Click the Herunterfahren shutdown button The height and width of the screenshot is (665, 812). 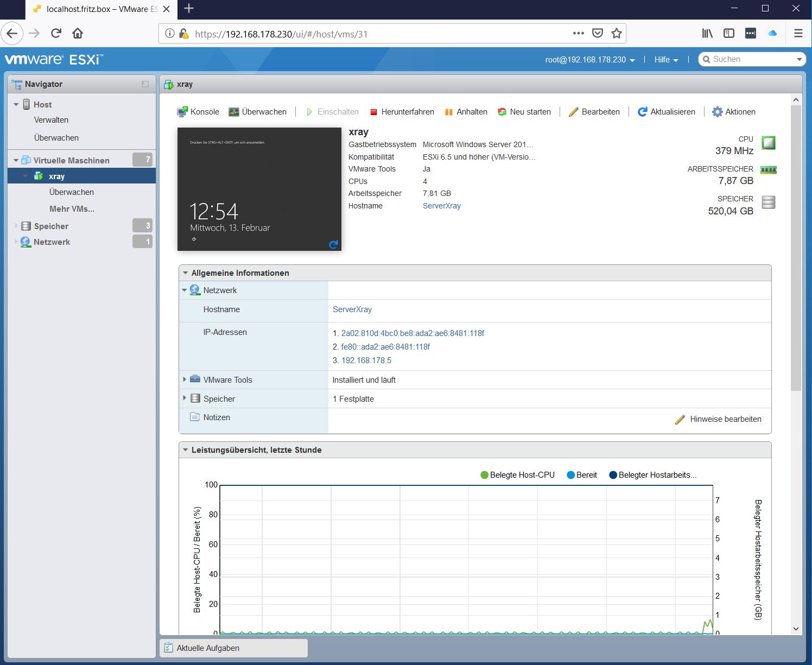coord(402,112)
